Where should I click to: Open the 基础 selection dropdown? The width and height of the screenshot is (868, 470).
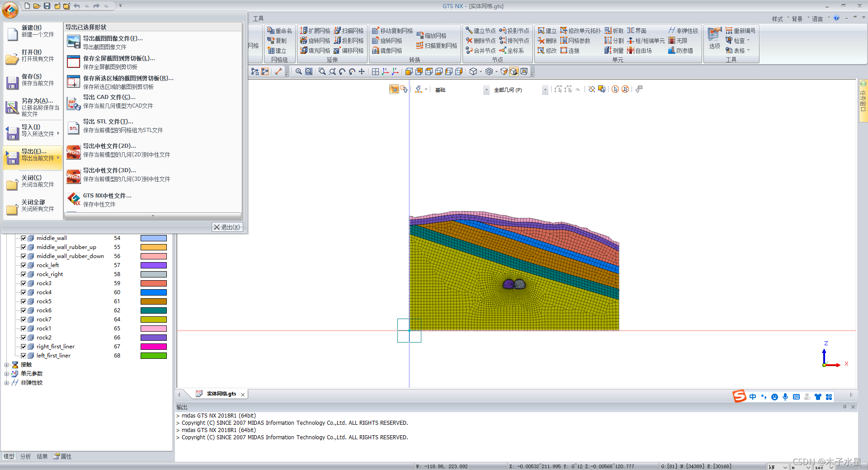click(x=486, y=90)
